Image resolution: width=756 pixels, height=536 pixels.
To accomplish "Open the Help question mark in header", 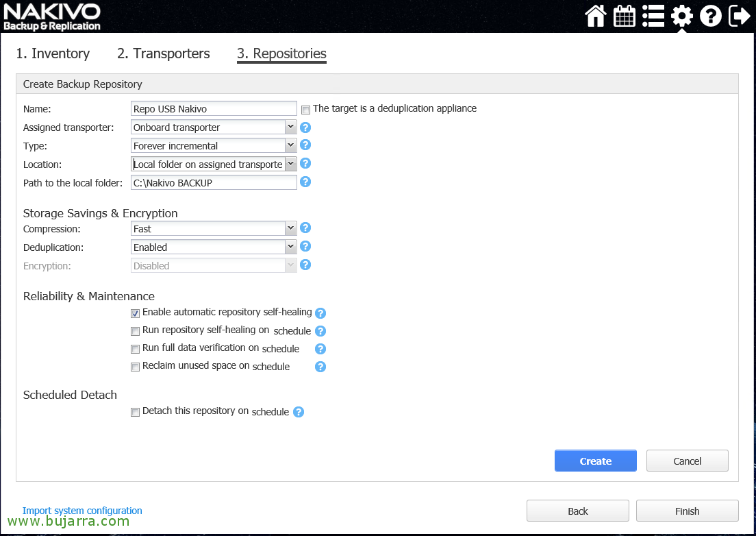I will click(x=711, y=16).
